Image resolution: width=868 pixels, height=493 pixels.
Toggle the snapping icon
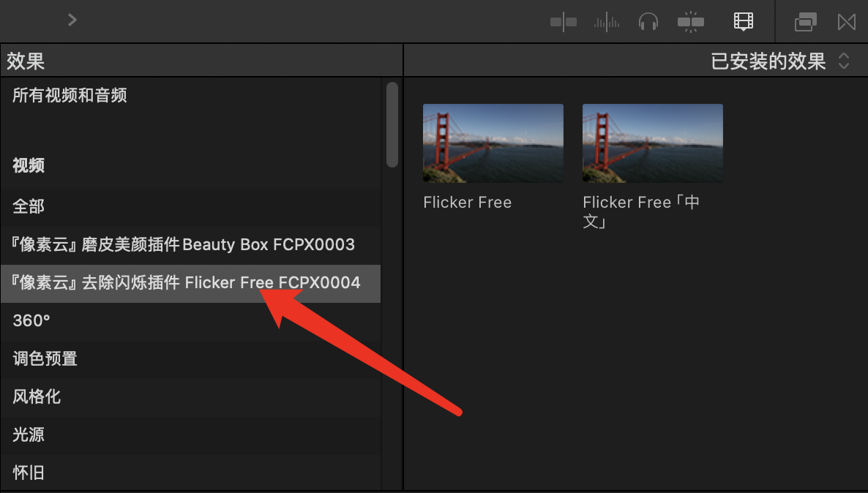click(x=691, y=22)
